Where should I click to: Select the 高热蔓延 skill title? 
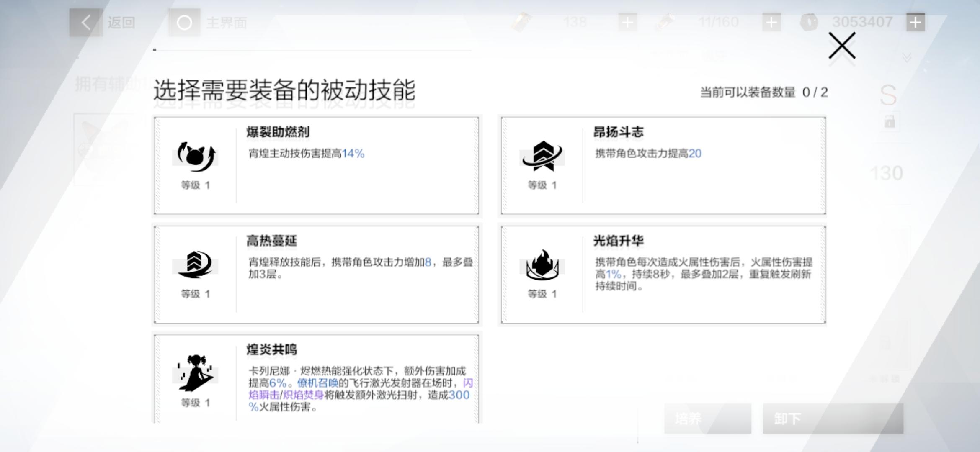(x=272, y=241)
